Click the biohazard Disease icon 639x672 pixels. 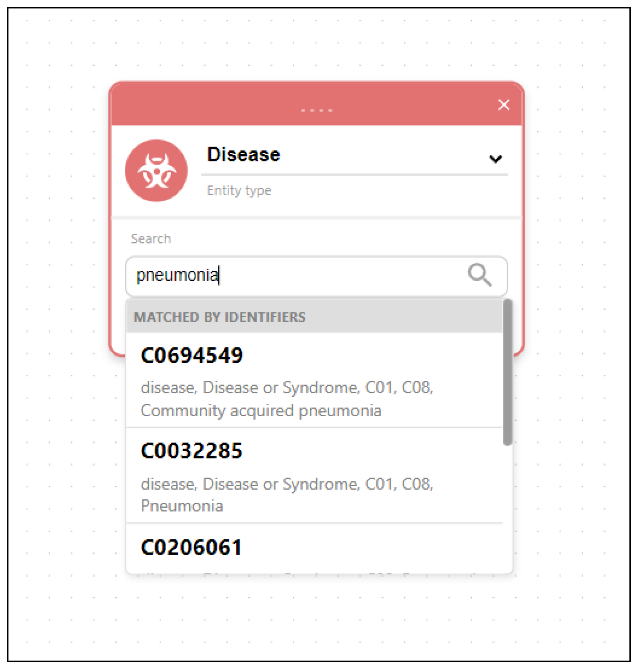tap(156, 171)
